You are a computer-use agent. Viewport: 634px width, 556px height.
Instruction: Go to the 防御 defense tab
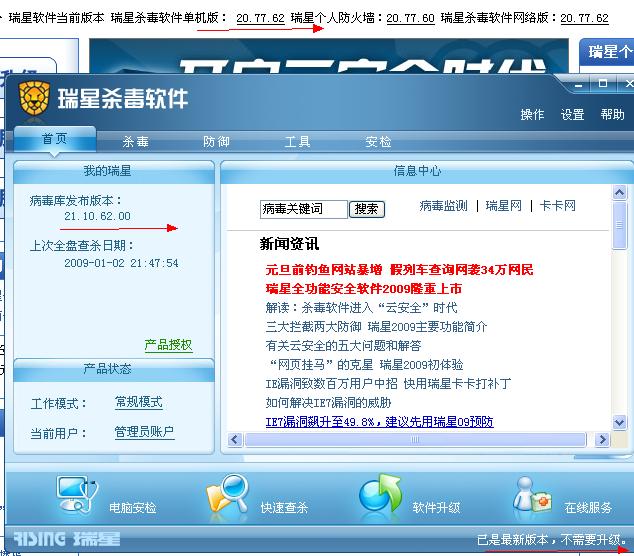point(216,142)
